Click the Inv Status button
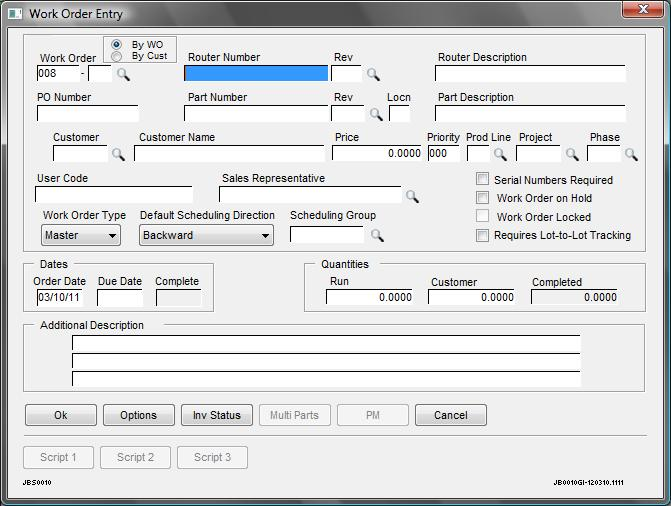Screen dimensions: 671x506 (217, 415)
